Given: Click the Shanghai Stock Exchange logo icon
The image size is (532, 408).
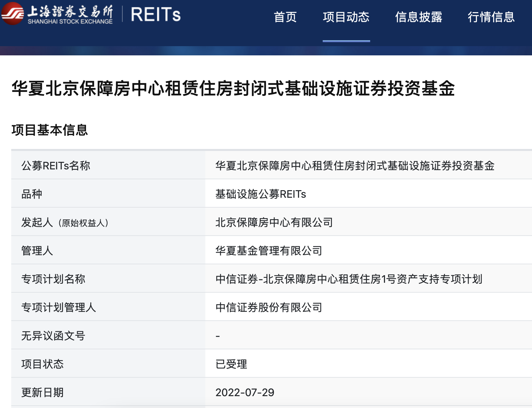Looking at the screenshot, I should [13, 14].
